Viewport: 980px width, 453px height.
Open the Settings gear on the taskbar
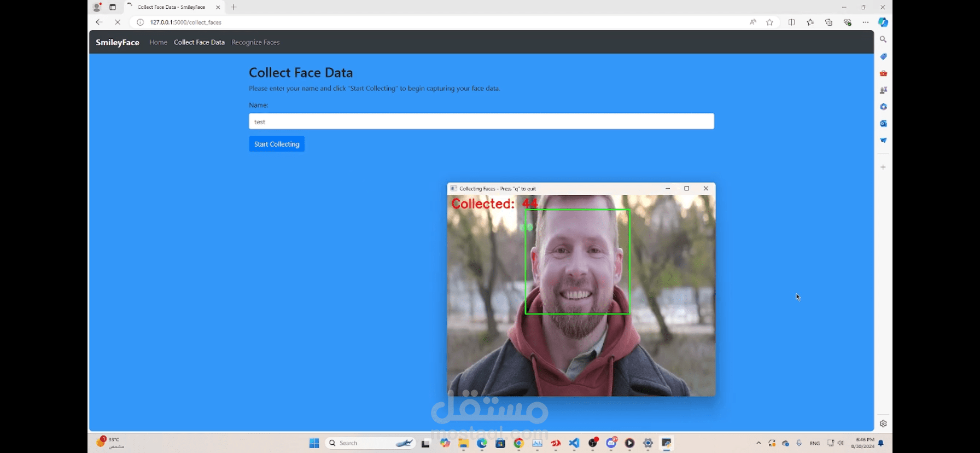pyautogui.click(x=648, y=443)
